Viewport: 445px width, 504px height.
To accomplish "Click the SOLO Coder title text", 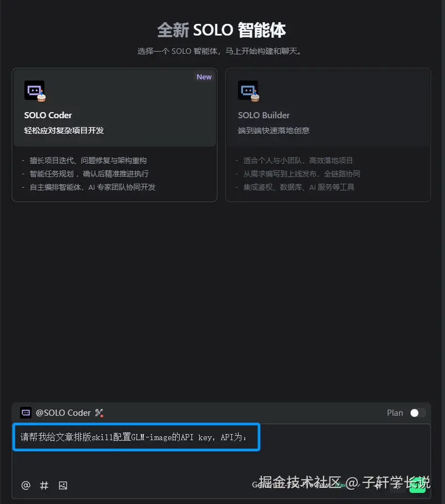I will pos(48,115).
